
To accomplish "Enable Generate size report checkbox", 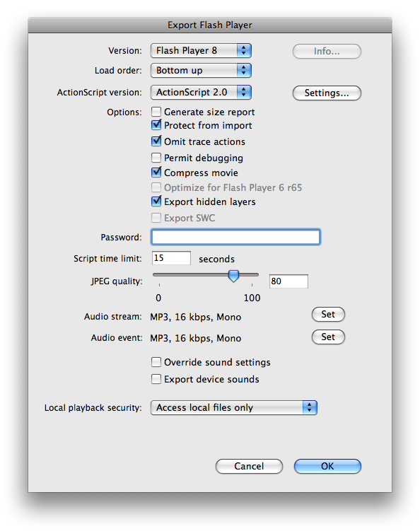I will pyautogui.click(x=156, y=112).
